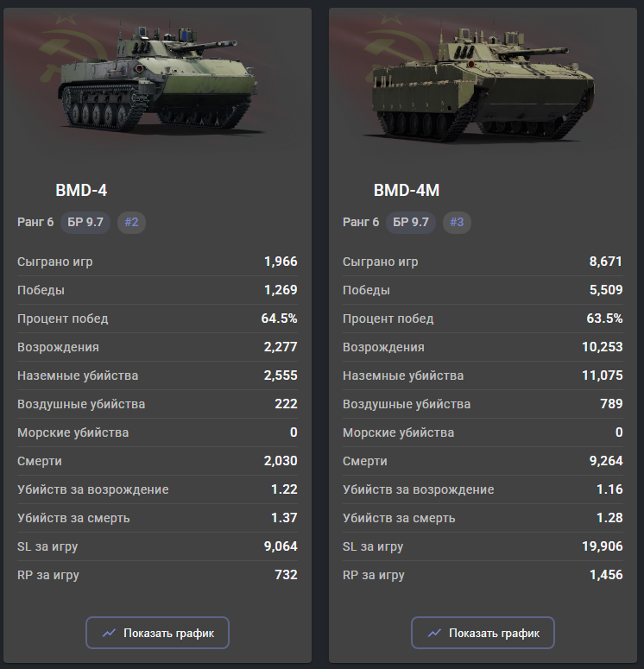Select BMD-4 SL per game value 9,064
644x669 pixels.
pos(281,546)
